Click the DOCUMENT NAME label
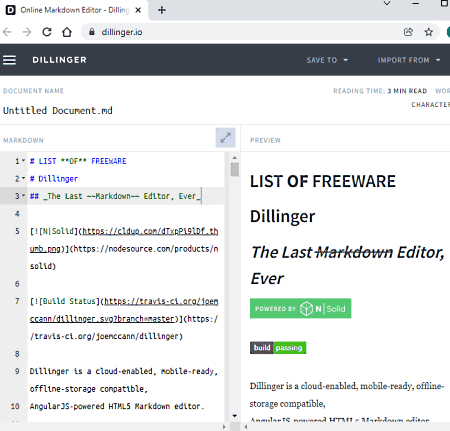Screen dimensions: 450x431 point(33,91)
